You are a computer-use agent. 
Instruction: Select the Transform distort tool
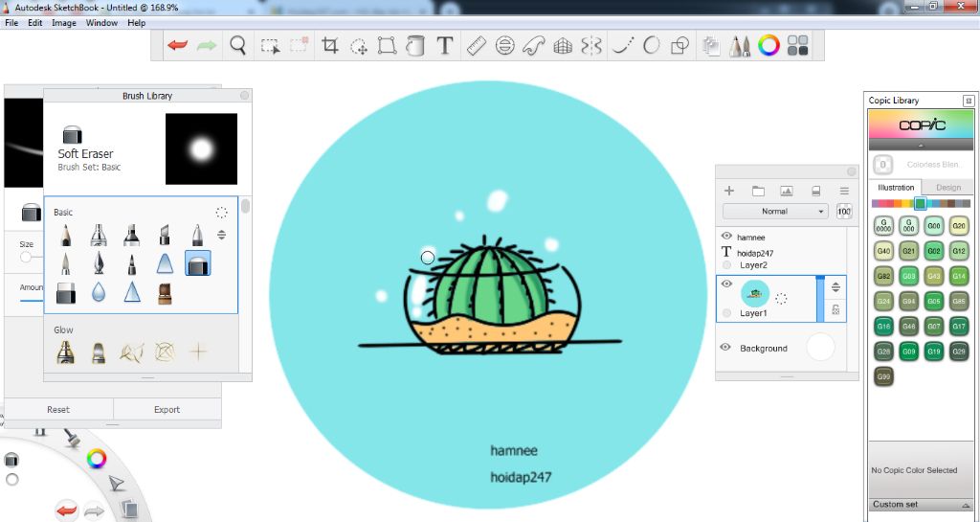[387, 45]
